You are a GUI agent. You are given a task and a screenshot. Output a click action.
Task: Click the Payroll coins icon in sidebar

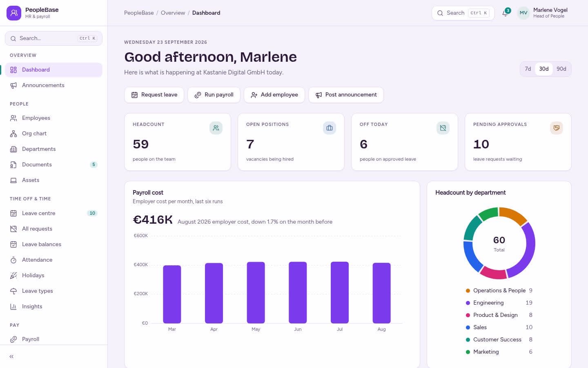point(13,339)
